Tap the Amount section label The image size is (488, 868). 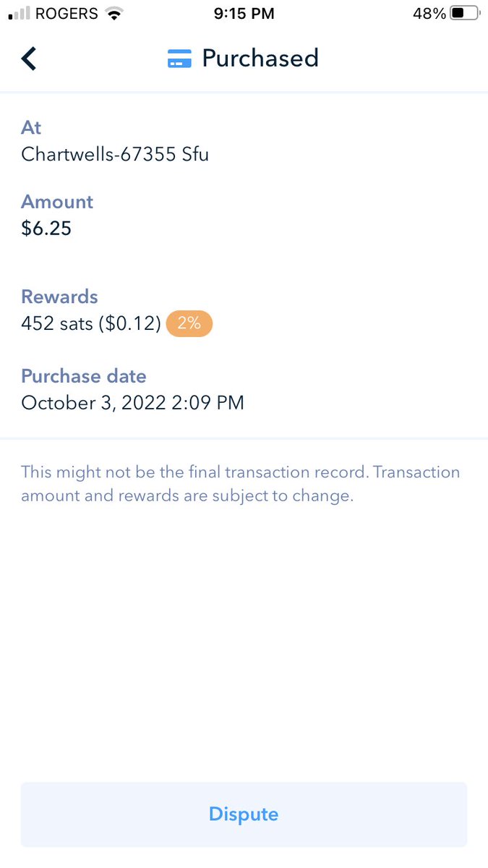coord(57,202)
